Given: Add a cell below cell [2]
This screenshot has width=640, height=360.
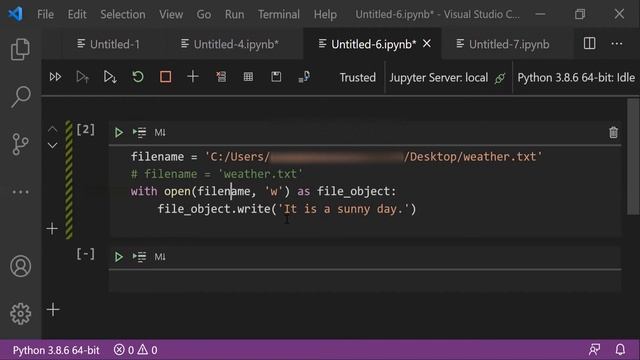Looking at the screenshot, I should (52, 229).
